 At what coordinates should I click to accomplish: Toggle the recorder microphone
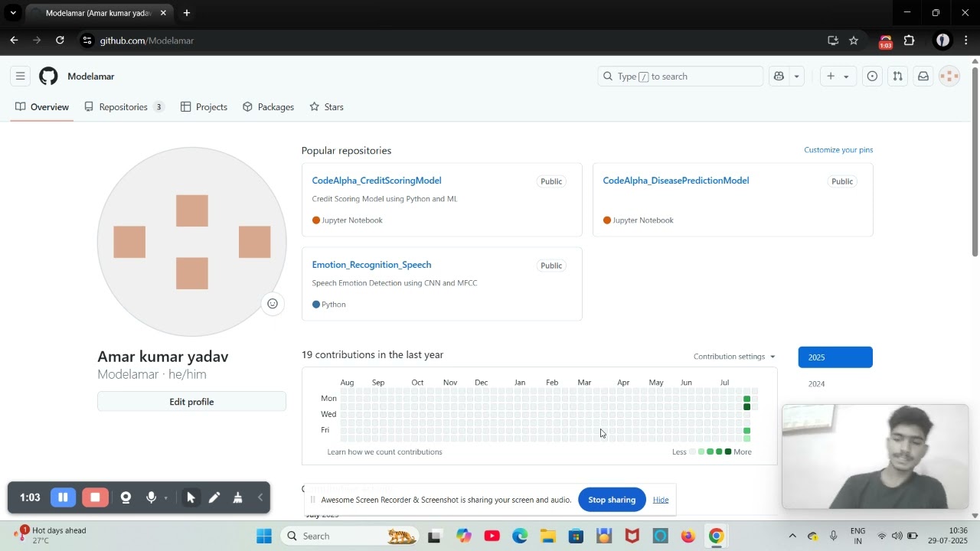(152, 497)
